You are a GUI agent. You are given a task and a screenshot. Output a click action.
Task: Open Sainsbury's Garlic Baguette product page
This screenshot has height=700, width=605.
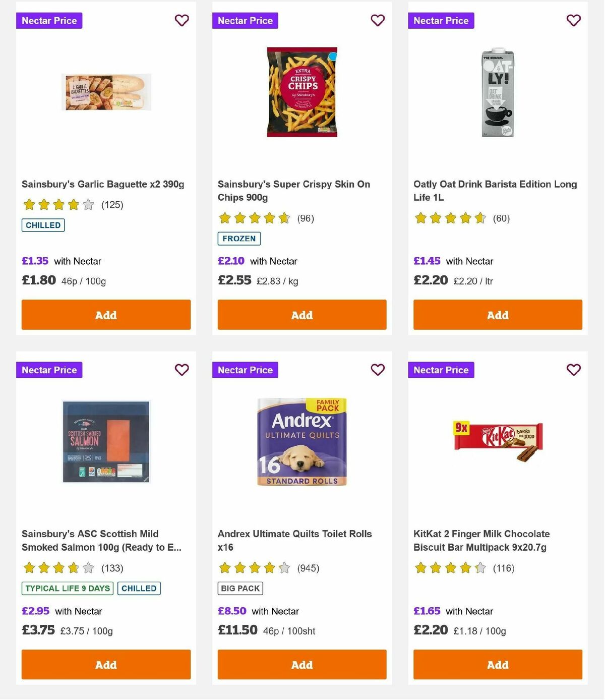click(x=103, y=184)
